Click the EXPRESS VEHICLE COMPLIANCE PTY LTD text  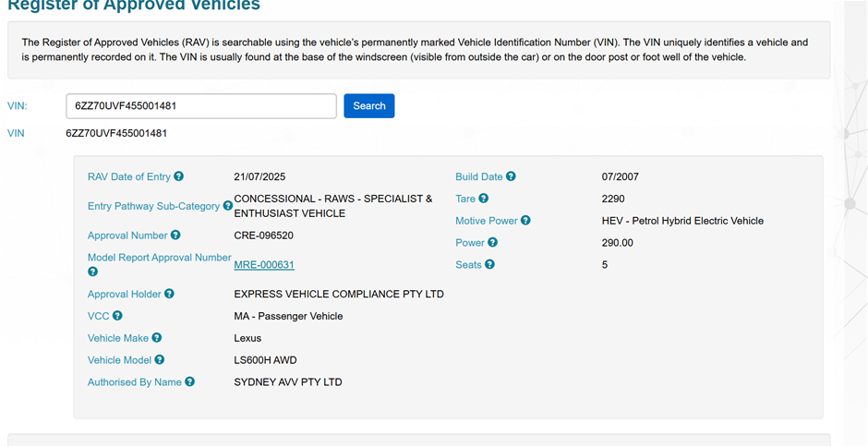coord(339,295)
